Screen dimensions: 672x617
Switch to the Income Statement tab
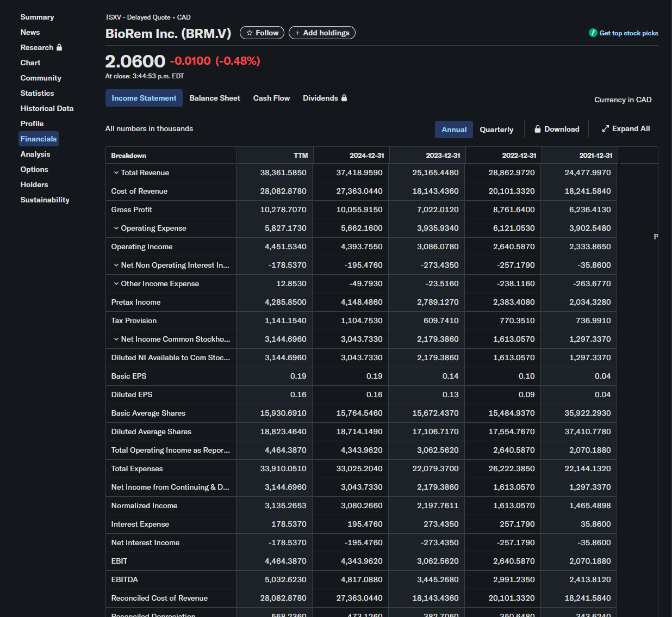(144, 98)
